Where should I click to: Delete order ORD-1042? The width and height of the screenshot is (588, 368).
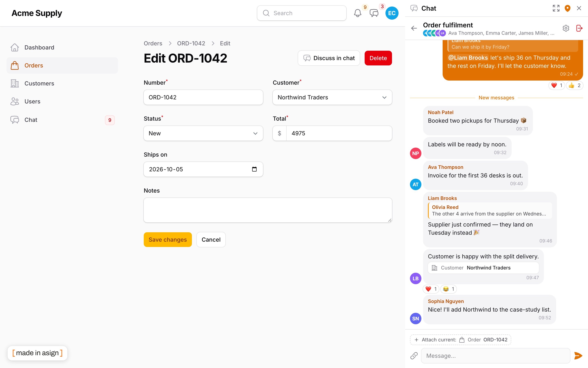(x=378, y=58)
